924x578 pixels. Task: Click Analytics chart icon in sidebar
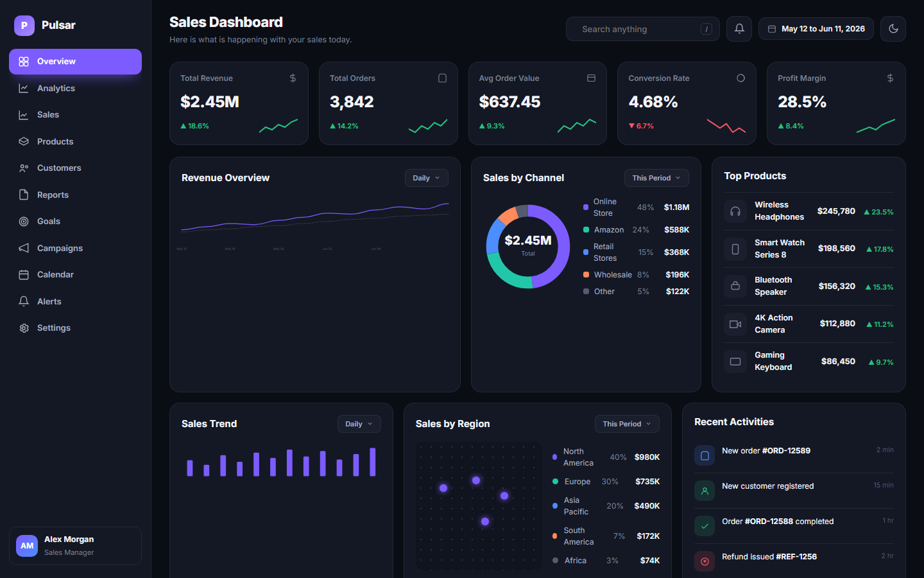coord(24,88)
